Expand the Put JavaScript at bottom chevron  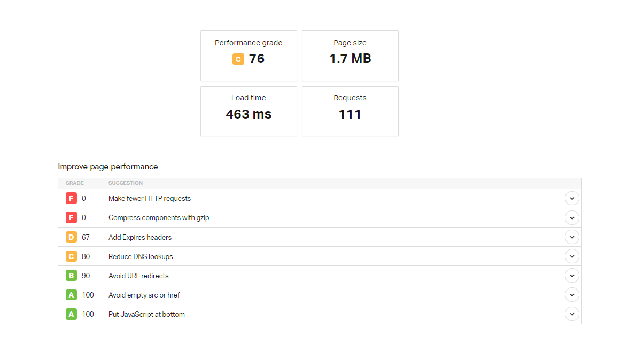[x=572, y=314]
